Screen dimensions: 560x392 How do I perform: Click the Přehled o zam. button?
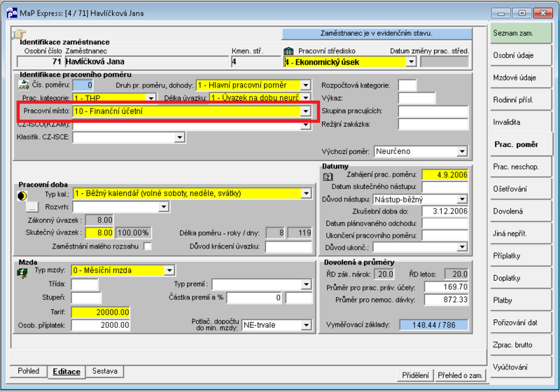click(x=460, y=375)
